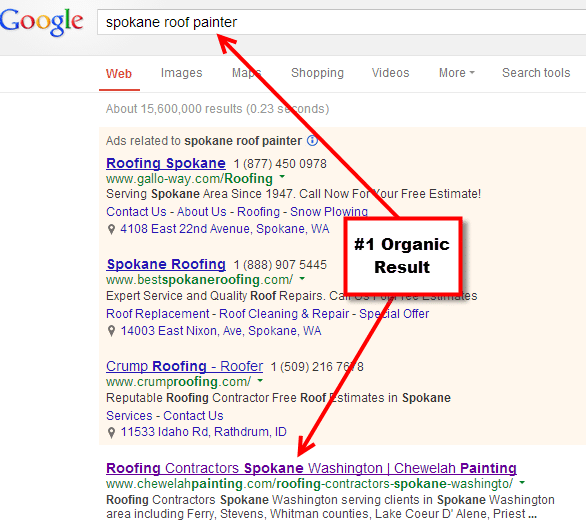Click the www.chewelahpainting.com URL text

click(x=310, y=484)
